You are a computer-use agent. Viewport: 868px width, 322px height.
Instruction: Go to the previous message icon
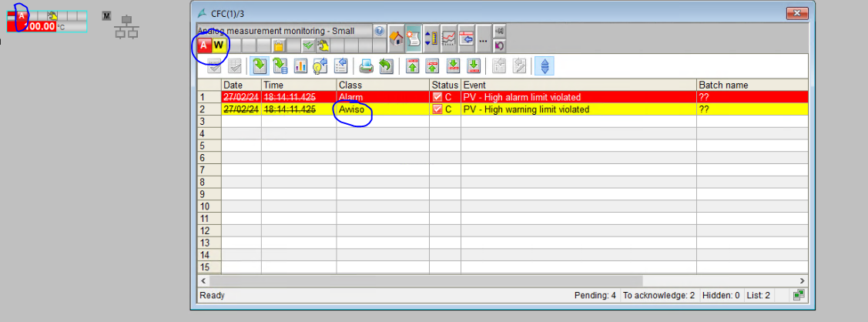(x=432, y=66)
